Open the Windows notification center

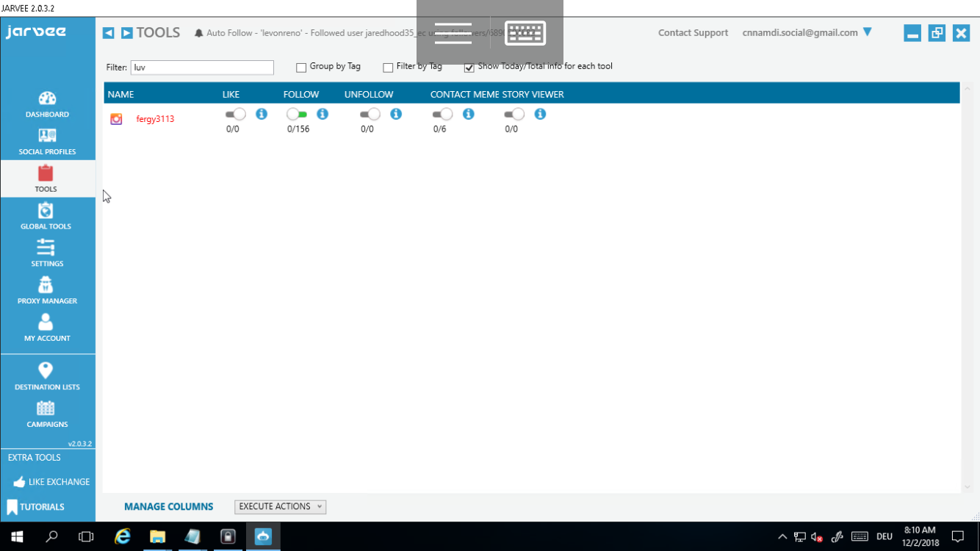pos(958,536)
